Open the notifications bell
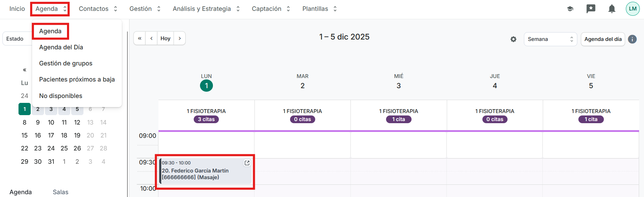 click(x=612, y=9)
